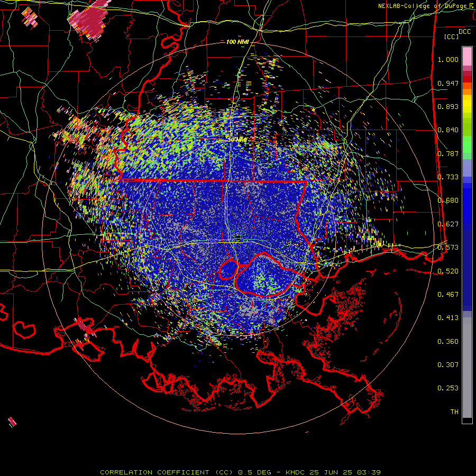This screenshot has height=476, width=476.
Task: Select the 0.627 scale value
Action: [448, 224]
